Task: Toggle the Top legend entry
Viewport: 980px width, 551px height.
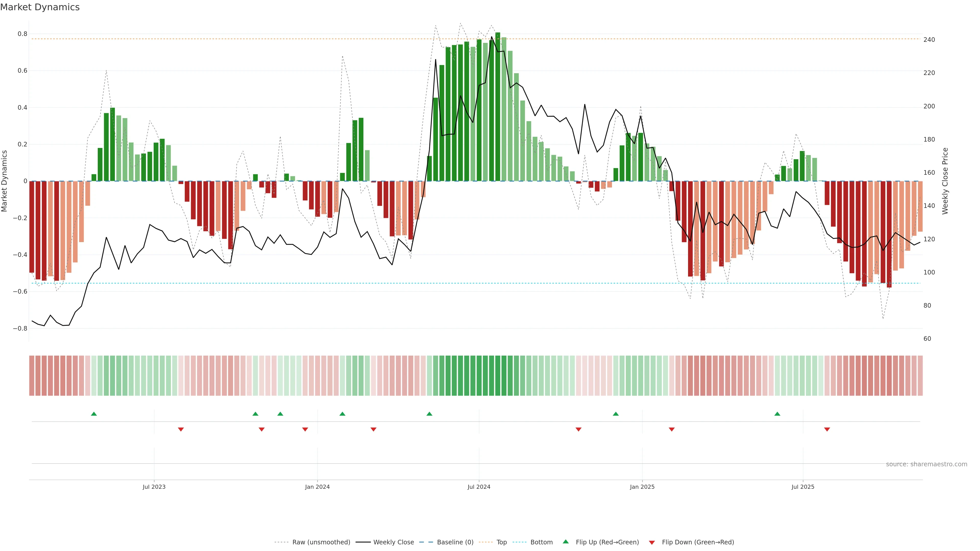Action: coord(501,542)
